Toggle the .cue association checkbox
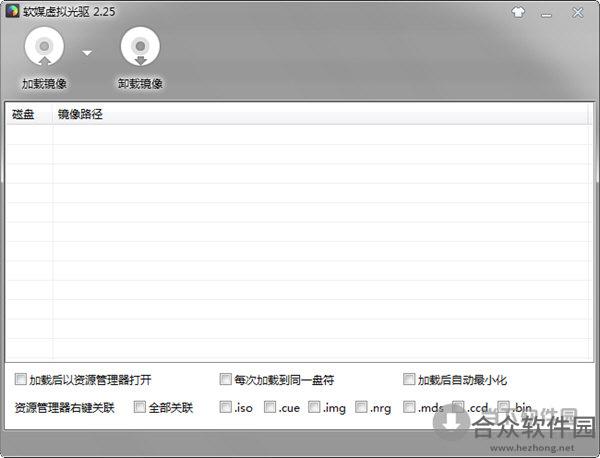The height and width of the screenshot is (458, 600). pyautogui.click(x=270, y=407)
